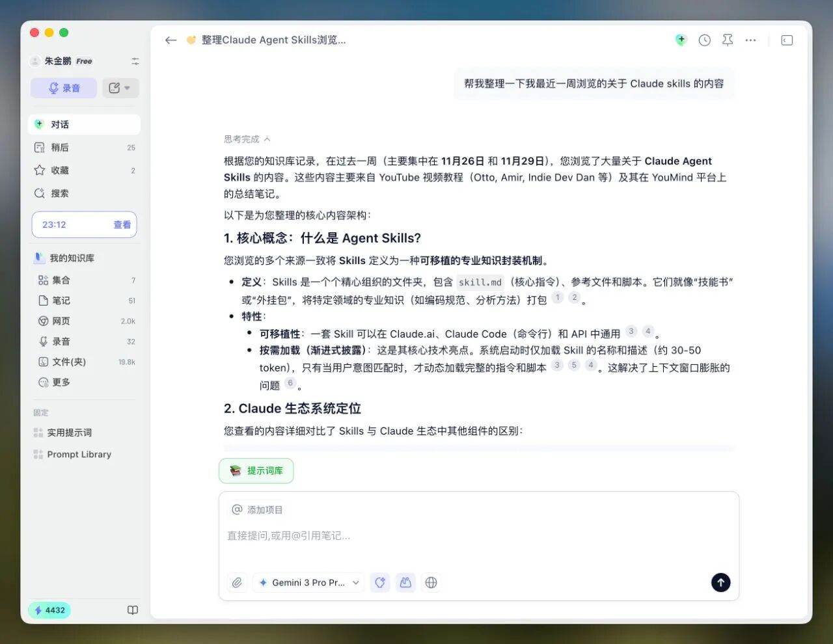Pin this conversation with pin icon
The width and height of the screenshot is (833, 644).
728,40
